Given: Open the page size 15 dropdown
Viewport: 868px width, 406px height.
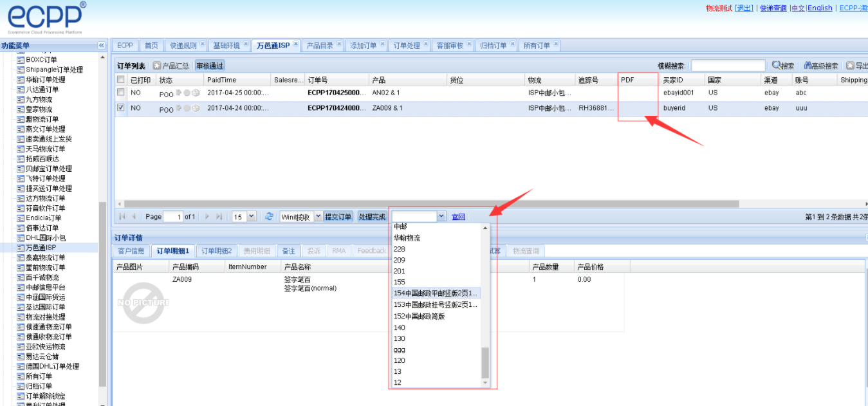Looking at the screenshot, I should pos(251,217).
